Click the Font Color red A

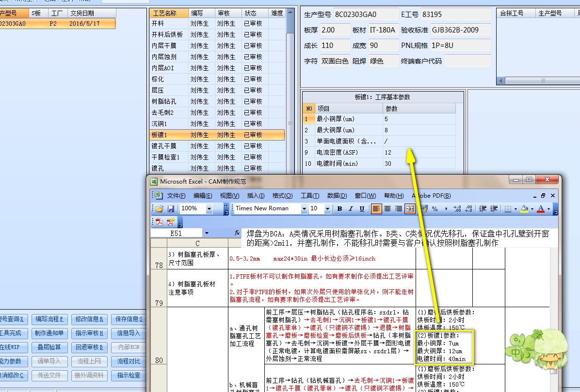point(540,209)
